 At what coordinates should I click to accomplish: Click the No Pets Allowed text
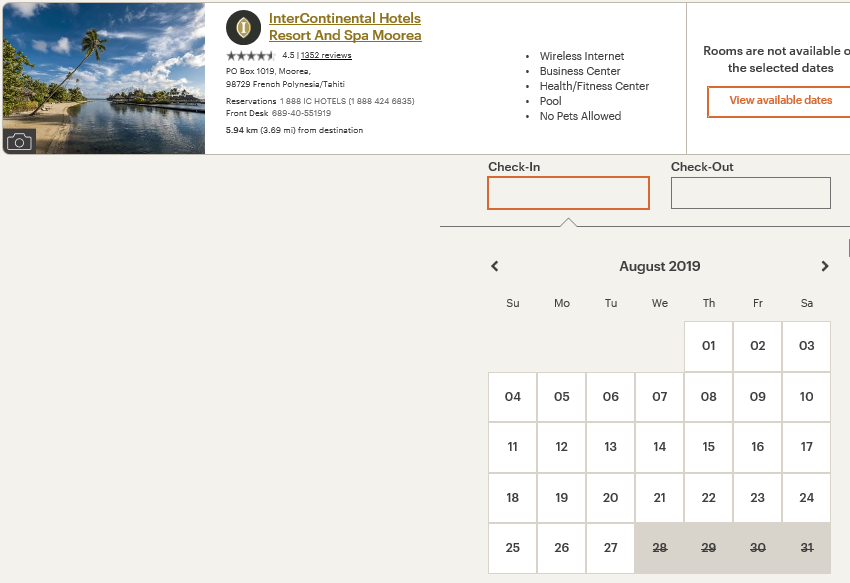click(x=580, y=116)
